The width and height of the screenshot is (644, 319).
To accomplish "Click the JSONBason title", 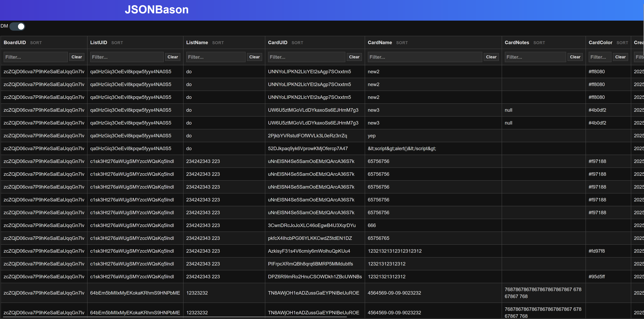I will tap(157, 10).
